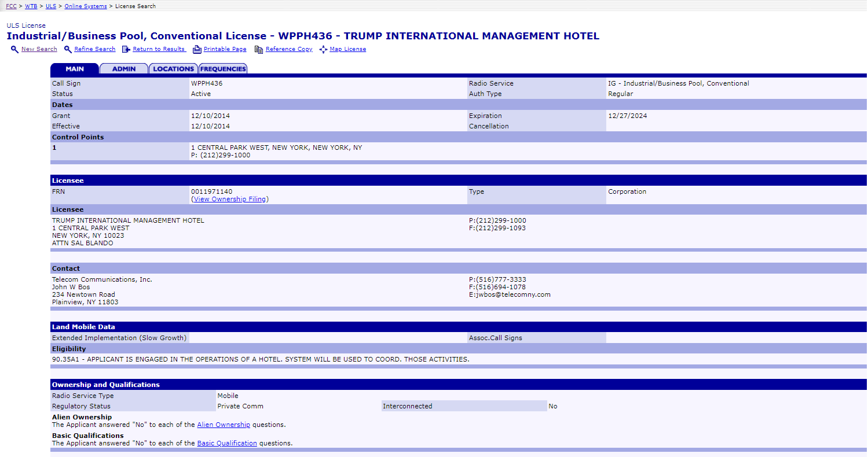The image size is (868, 457).
Task: Switch to the FREQUENCIES tab
Action: point(223,69)
